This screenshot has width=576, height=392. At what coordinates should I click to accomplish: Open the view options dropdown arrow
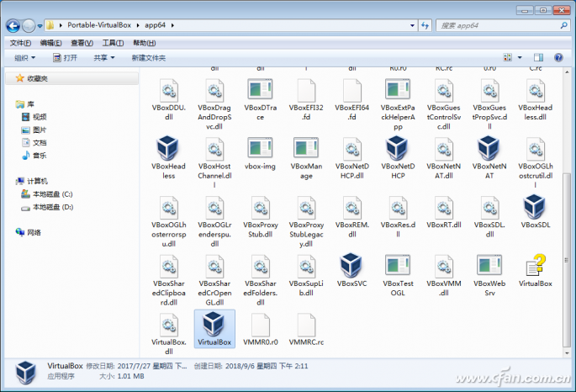pyautogui.click(x=520, y=58)
